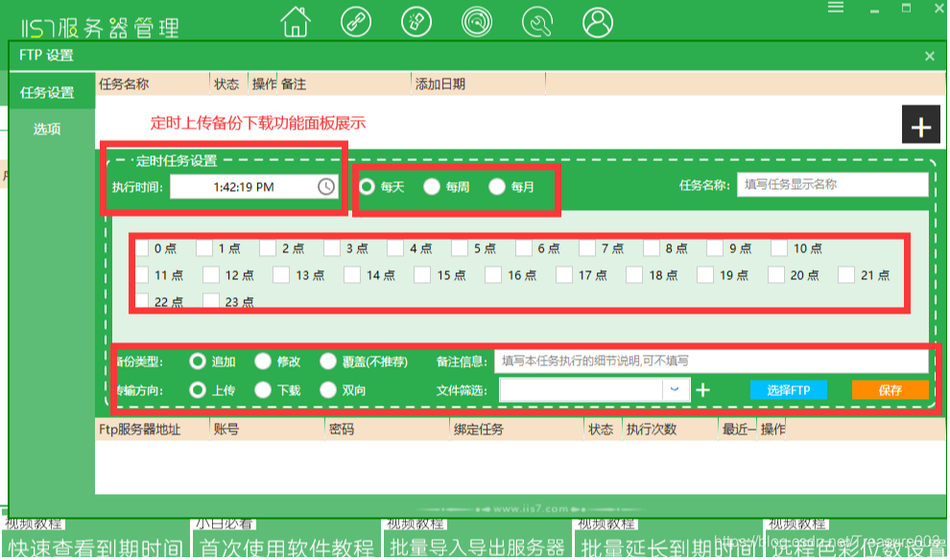Switch to the 任务设置 sidebar tab
Image resolution: width=950 pixels, height=560 pixels.
coord(47,93)
